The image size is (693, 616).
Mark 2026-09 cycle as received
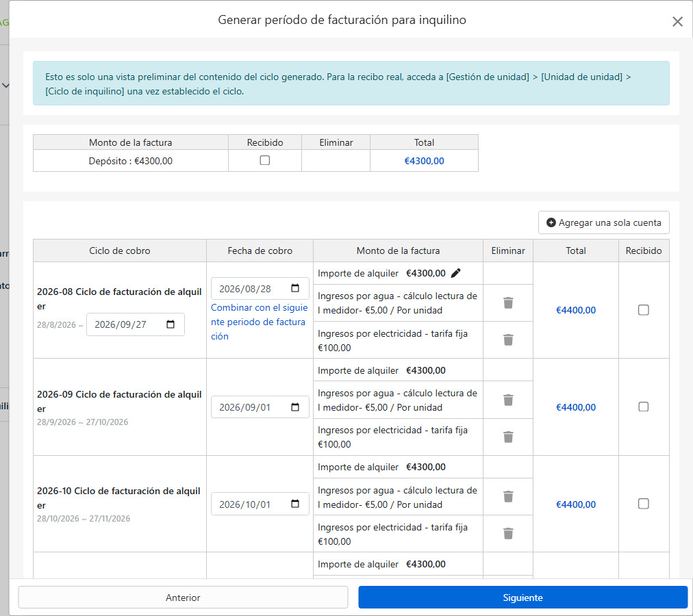click(643, 407)
